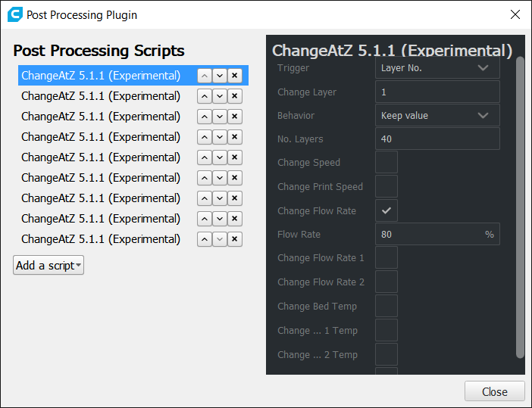Tick the Change Flow Rate 2 checkbox
The image size is (532, 408).
(386, 282)
